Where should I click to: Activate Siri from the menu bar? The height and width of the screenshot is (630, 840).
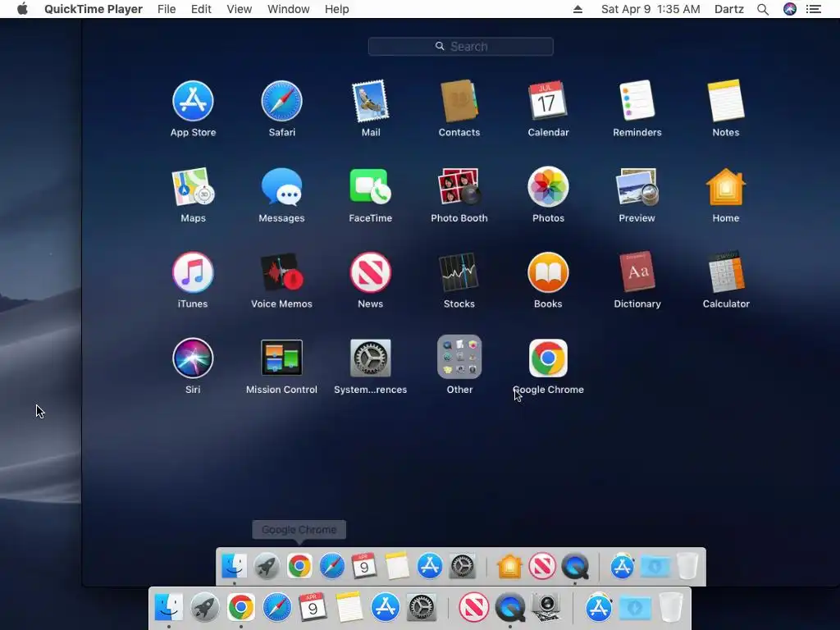(x=790, y=9)
